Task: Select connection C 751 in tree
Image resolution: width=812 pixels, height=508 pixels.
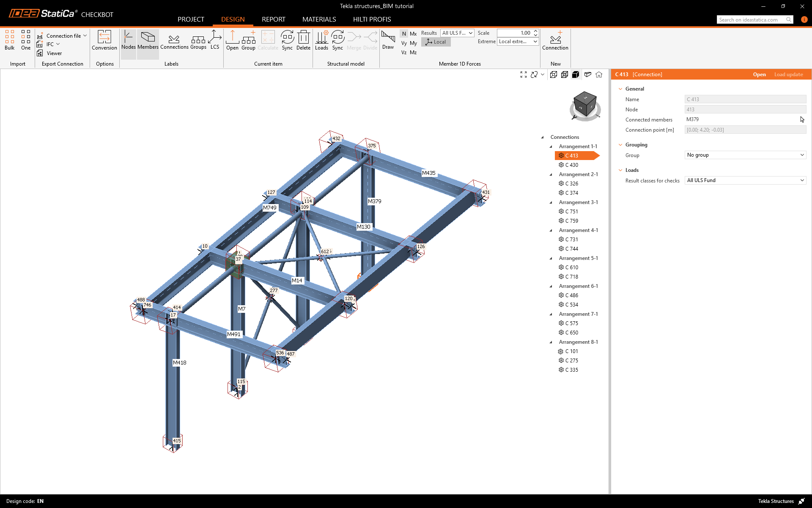Action: point(571,212)
